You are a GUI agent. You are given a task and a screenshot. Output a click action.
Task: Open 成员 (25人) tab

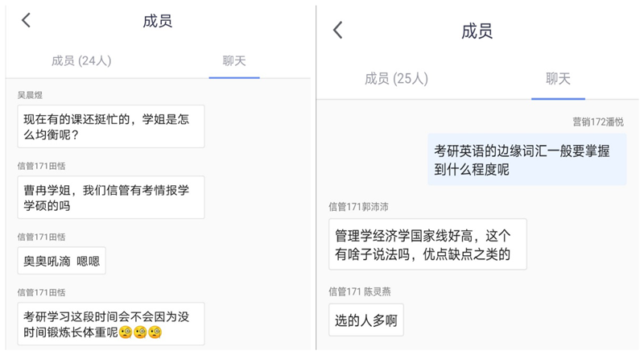(x=396, y=78)
